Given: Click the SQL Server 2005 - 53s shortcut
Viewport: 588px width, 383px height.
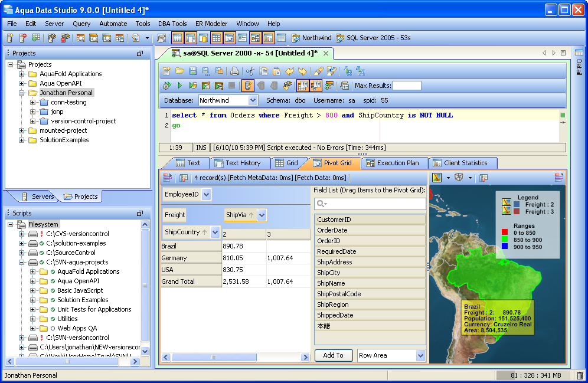Looking at the screenshot, I should pyautogui.click(x=374, y=38).
